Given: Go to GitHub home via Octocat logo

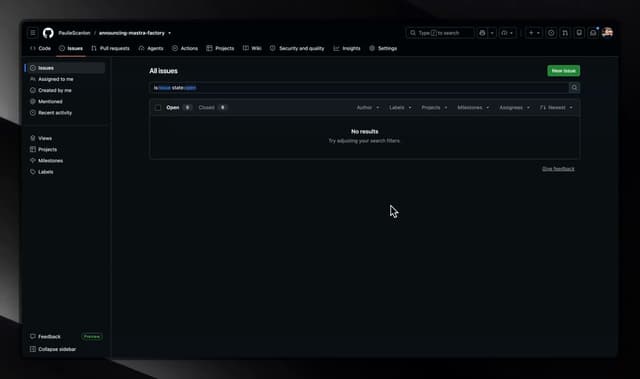Looking at the screenshot, I should (48, 33).
